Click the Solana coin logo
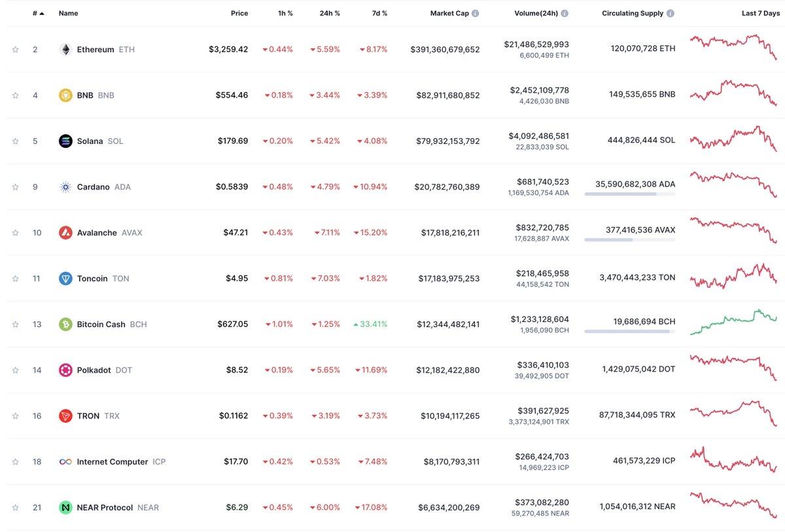785x532 pixels. tap(65, 141)
